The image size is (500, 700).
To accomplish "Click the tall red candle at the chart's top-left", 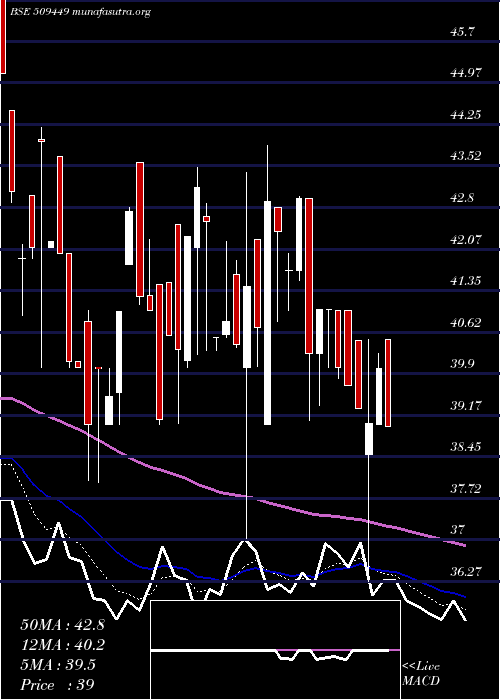I will tap(3, 37).
